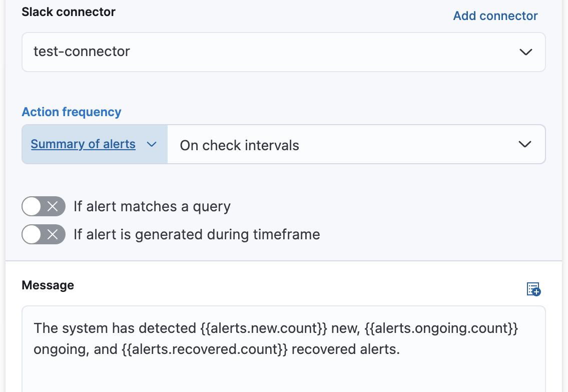Enable the "If alert is generated during timeframe" toggle
568x392 pixels.
(44, 234)
